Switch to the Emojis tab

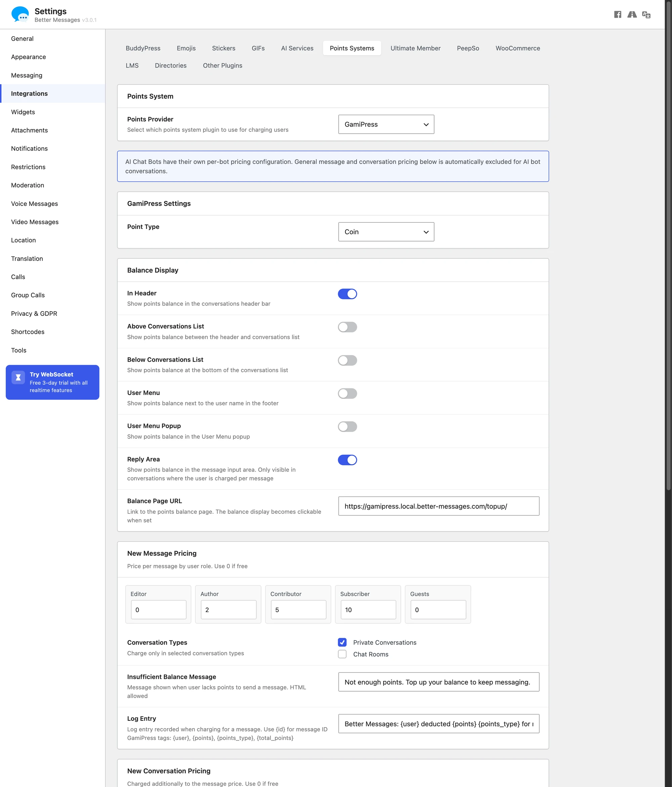click(186, 48)
